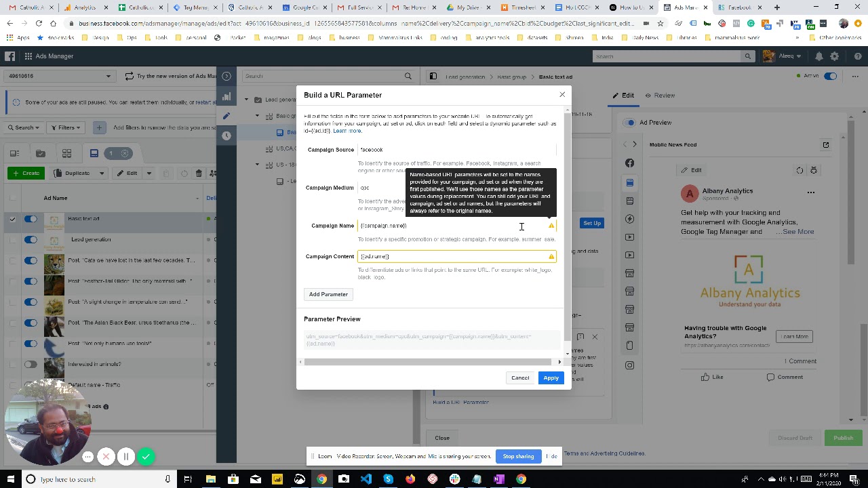Collapse the US - 18 ad set tree node

coord(257,165)
